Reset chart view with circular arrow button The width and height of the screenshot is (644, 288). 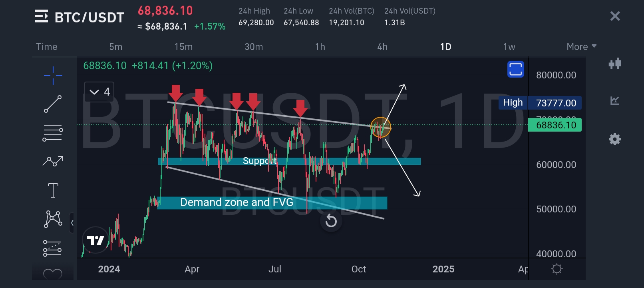[331, 220]
